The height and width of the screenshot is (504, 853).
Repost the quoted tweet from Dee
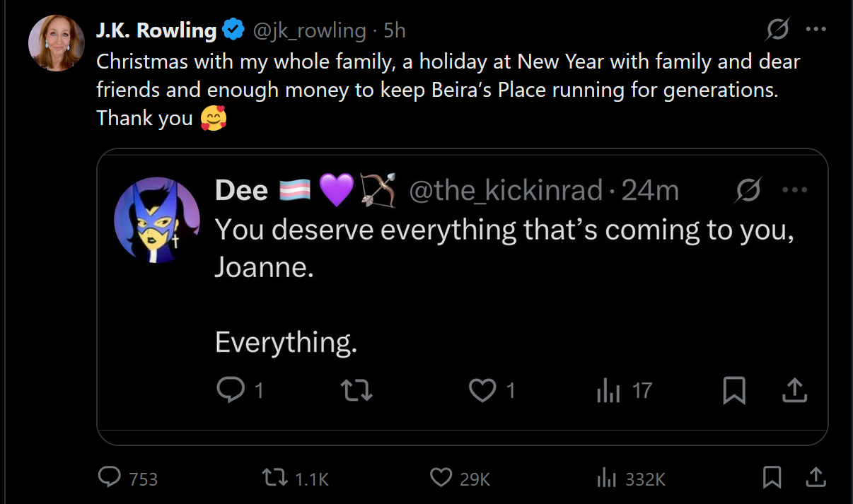point(357,390)
